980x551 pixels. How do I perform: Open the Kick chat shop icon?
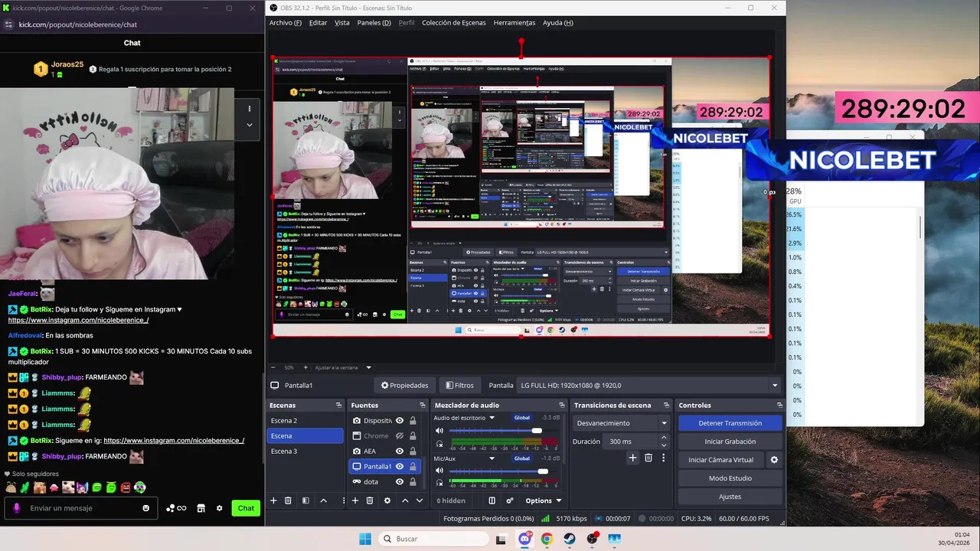pos(201,508)
